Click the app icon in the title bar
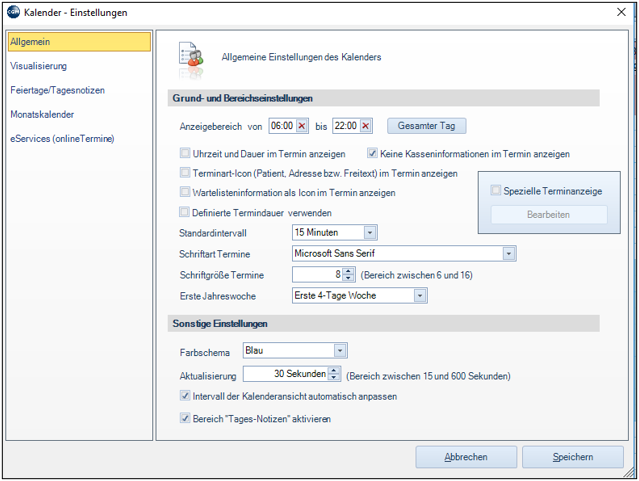This screenshot has width=639, height=481. pyautogui.click(x=13, y=12)
